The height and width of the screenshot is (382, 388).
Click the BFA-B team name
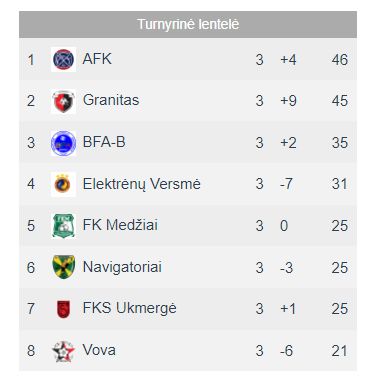click(x=104, y=142)
